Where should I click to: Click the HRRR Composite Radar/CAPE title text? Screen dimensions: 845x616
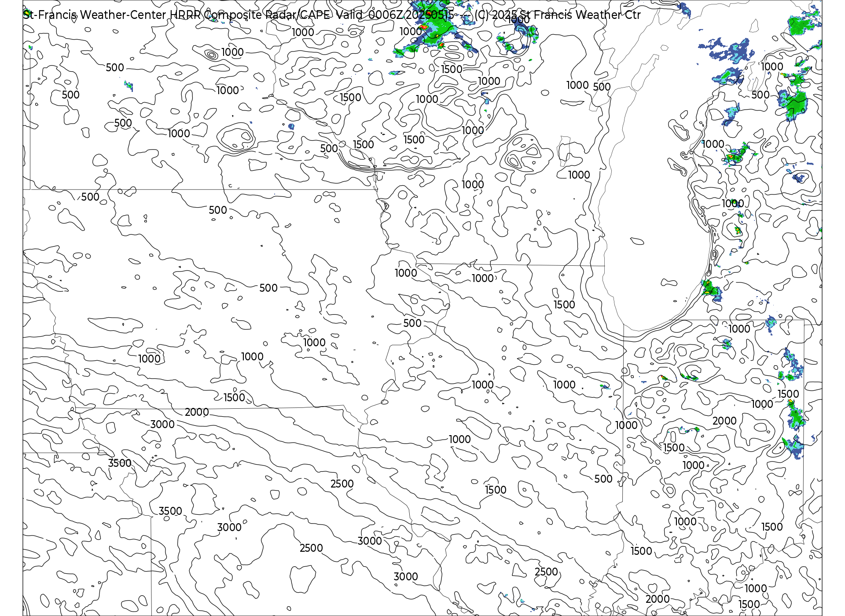pyautogui.click(x=250, y=15)
